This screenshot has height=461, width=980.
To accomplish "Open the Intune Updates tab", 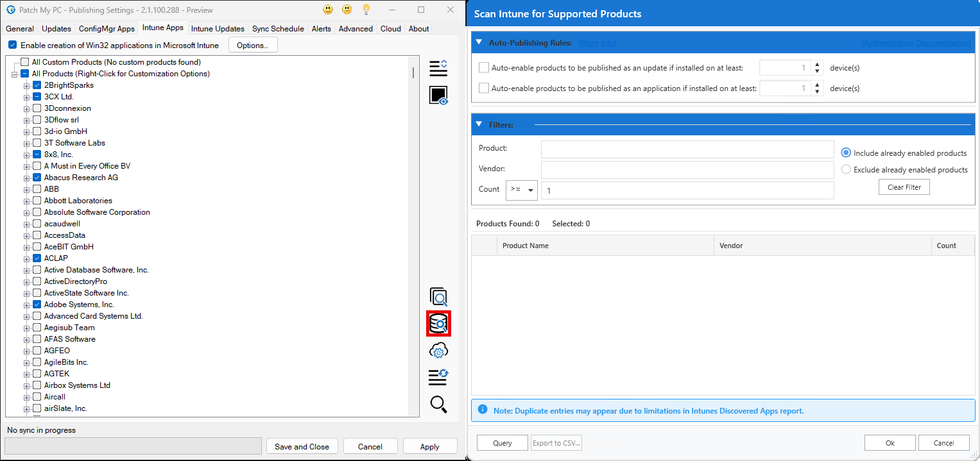I will pos(218,28).
